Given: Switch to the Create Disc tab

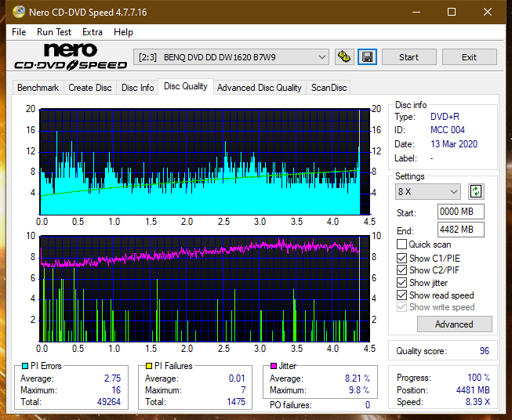Looking at the screenshot, I should pos(90,88).
